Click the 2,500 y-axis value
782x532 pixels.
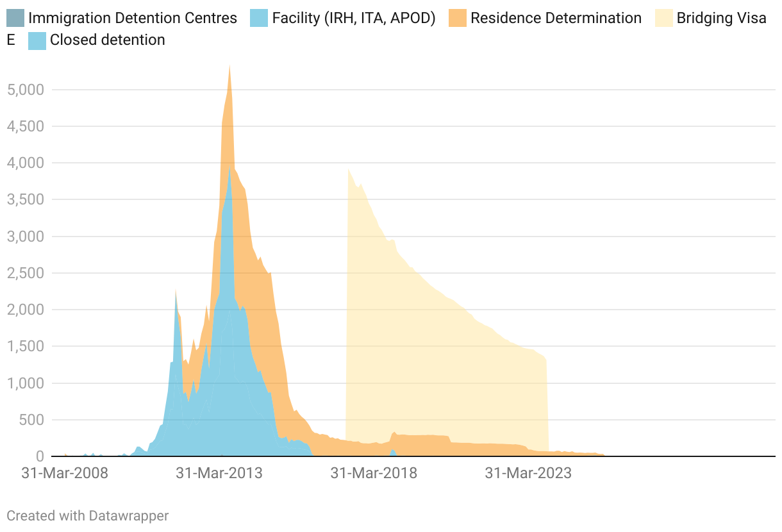pyautogui.click(x=25, y=273)
